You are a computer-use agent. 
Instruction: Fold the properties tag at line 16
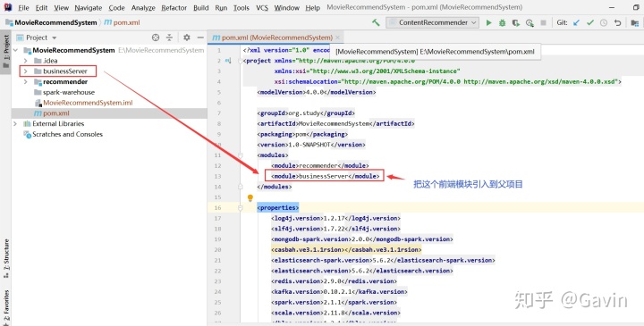[x=241, y=207]
